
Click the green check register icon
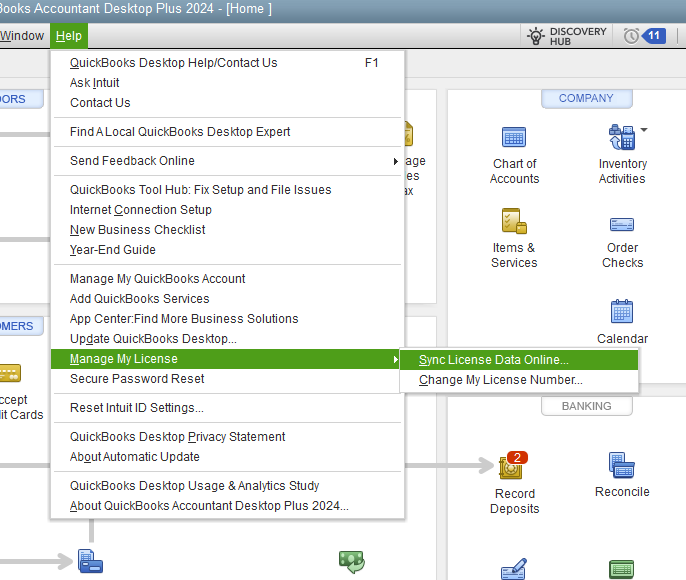(622, 570)
